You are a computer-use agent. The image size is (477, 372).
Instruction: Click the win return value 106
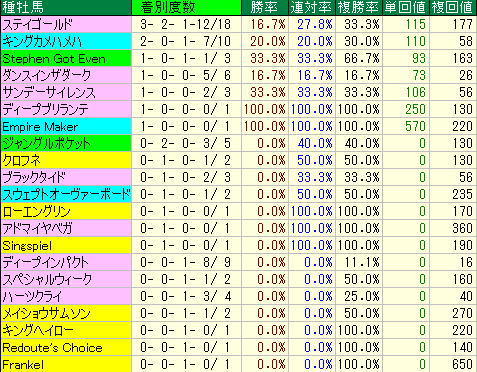pyautogui.click(x=416, y=92)
